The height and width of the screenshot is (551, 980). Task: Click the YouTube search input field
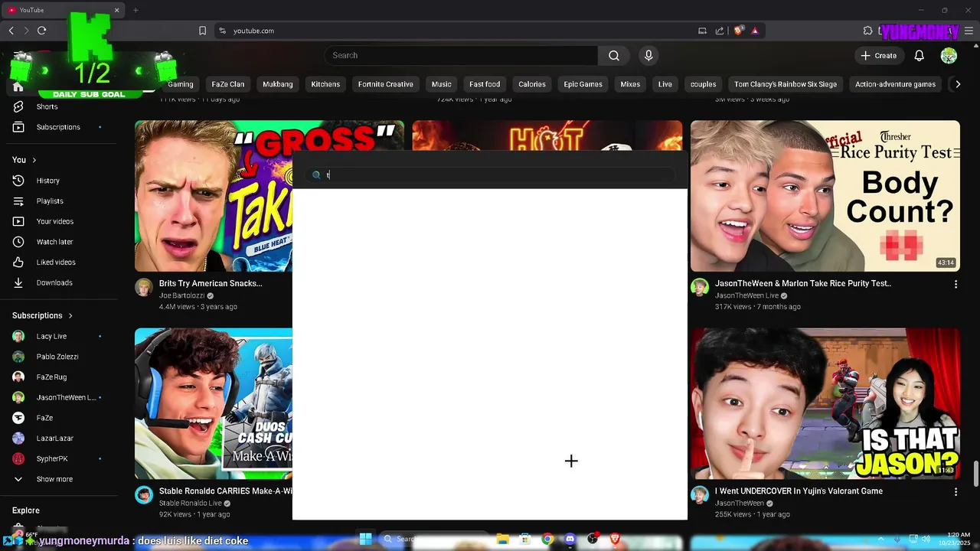click(461, 55)
